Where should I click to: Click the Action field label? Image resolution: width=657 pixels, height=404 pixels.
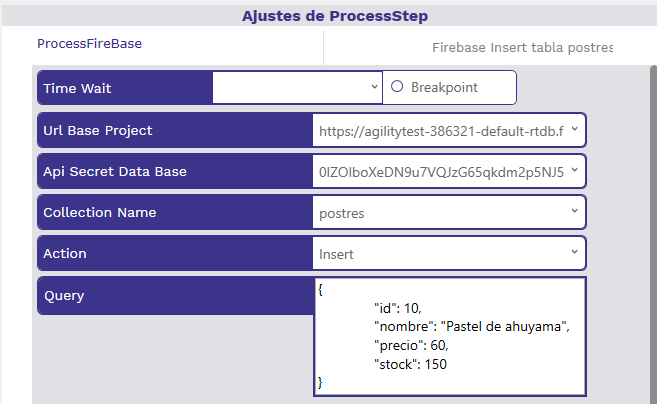pos(65,254)
